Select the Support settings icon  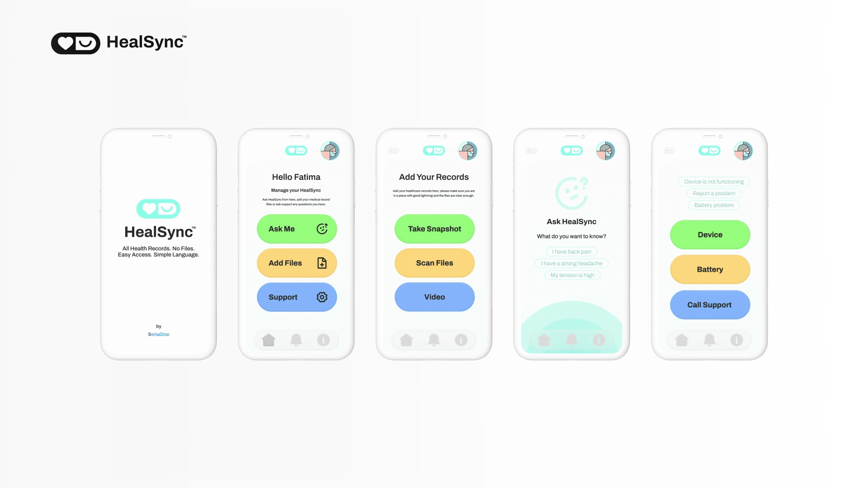[x=321, y=297]
